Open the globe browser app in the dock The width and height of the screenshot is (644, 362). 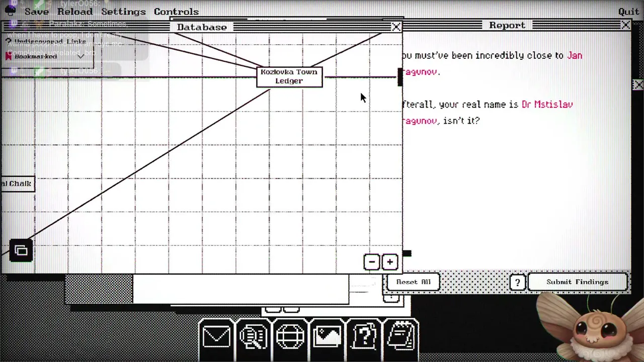(290, 336)
